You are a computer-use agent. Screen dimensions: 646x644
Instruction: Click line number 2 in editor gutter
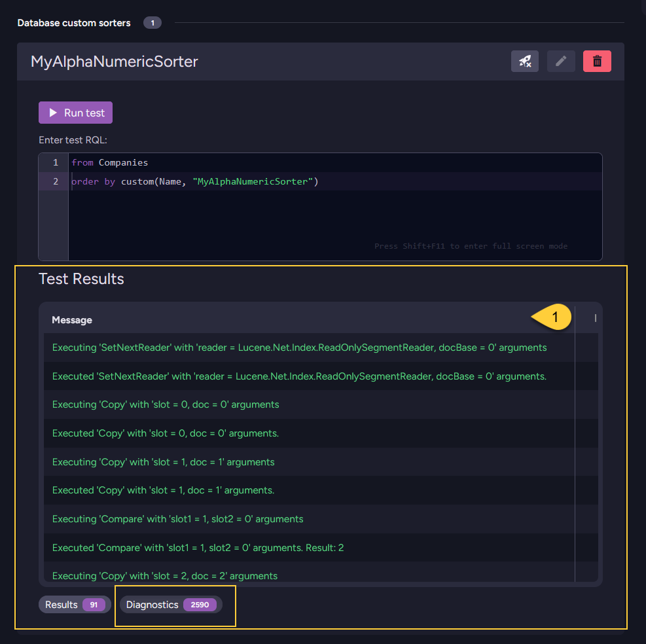click(x=56, y=181)
